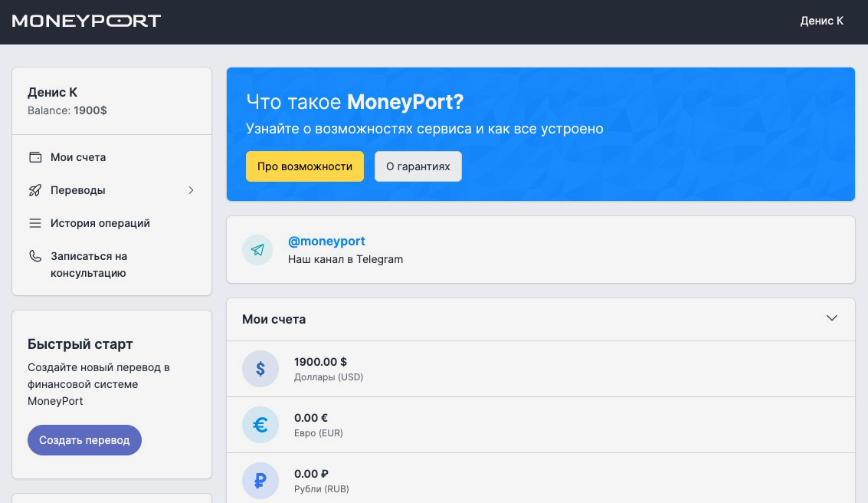Select the 0.00 ₽ RUB account row
The image size is (868, 503).
(x=541, y=478)
